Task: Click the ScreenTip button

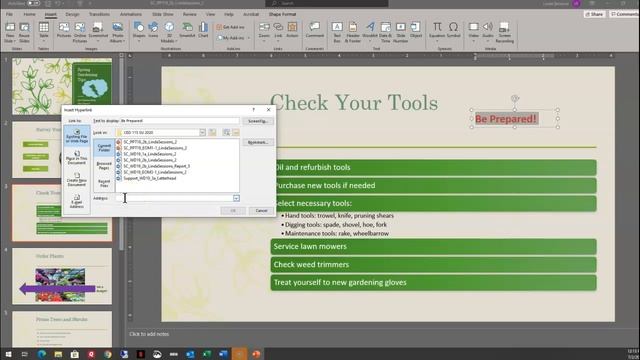Action: (x=258, y=121)
